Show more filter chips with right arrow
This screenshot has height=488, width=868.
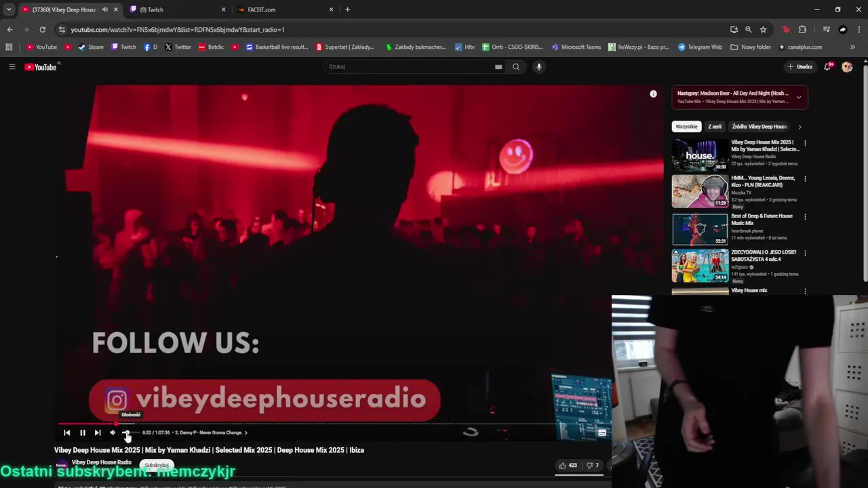coord(800,127)
